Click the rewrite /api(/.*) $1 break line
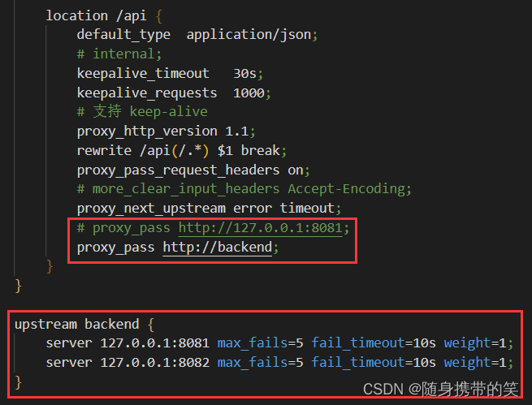 coord(182,150)
